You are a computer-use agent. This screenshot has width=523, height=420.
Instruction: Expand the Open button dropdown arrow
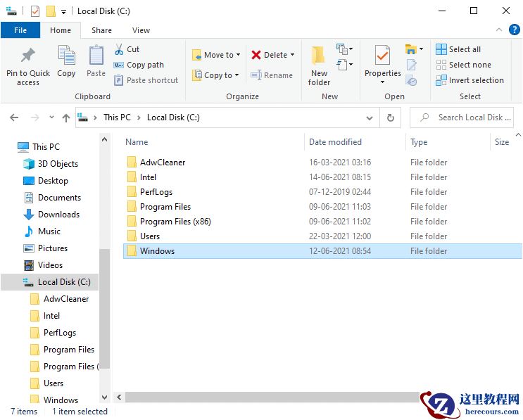(x=422, y=49)
